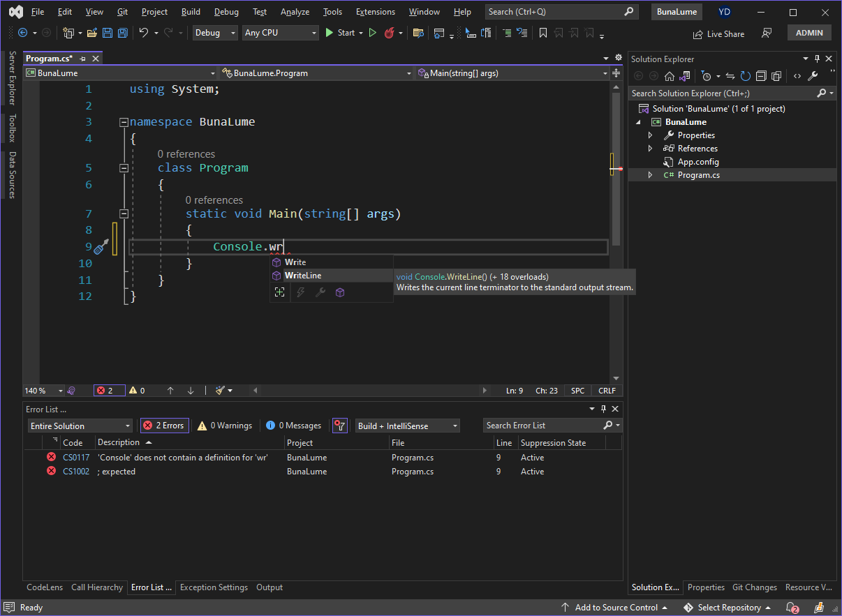Toggle the 2 Errors filter button
The width and height of the screenshot is (842, 616).
click(x=165, y=426)
